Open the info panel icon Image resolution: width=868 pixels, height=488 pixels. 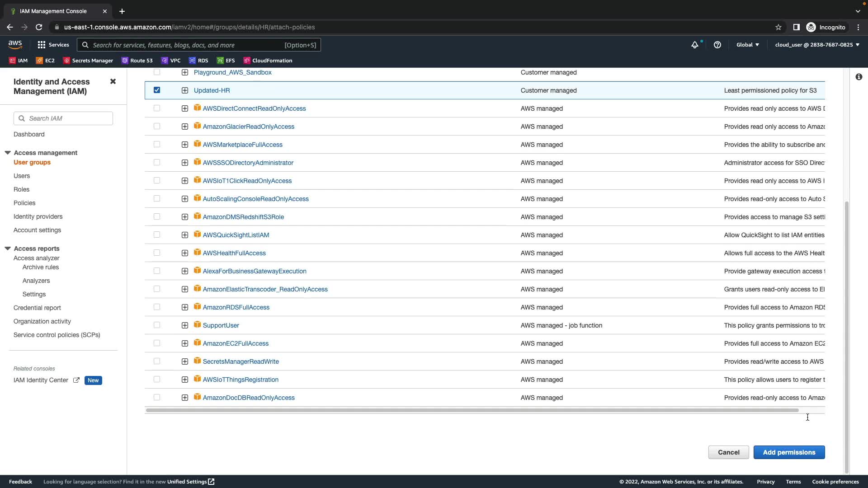pos(859,77)
